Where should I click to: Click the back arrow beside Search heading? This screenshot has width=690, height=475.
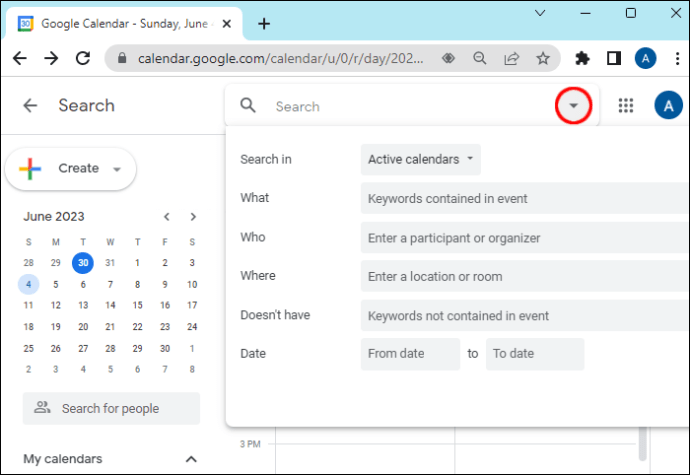tap(30, 106)
